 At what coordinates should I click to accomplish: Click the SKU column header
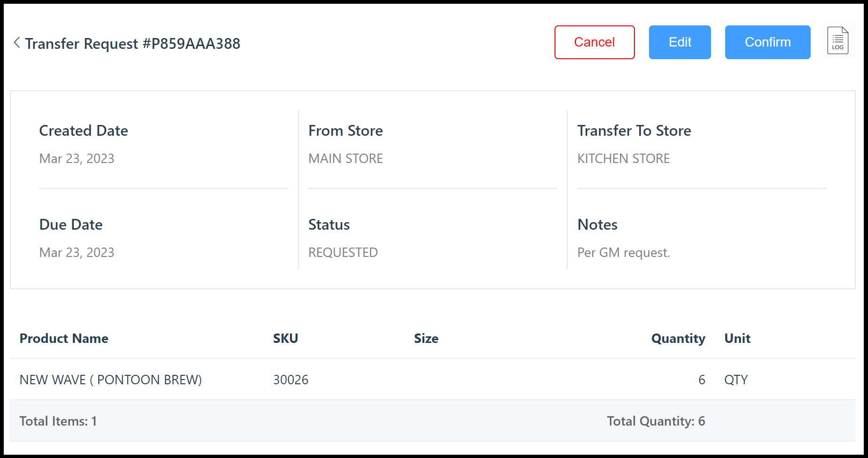coord(285,339)
